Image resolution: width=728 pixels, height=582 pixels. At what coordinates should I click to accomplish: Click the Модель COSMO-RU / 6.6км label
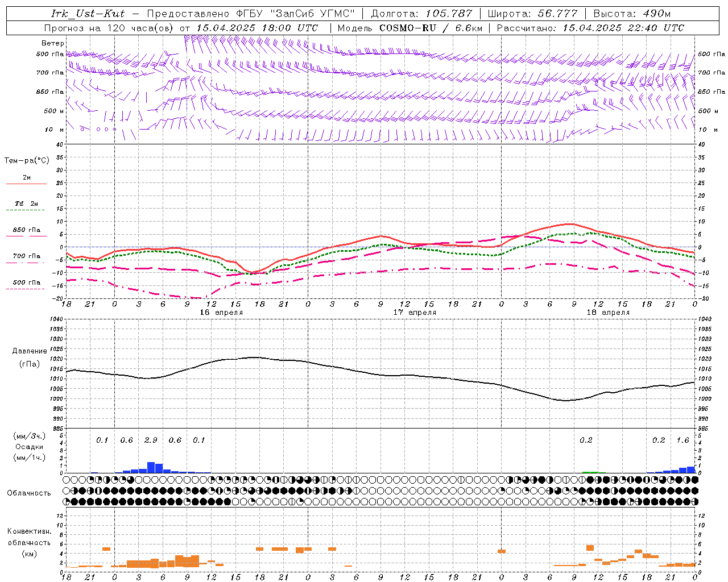(x=409, y=28)
